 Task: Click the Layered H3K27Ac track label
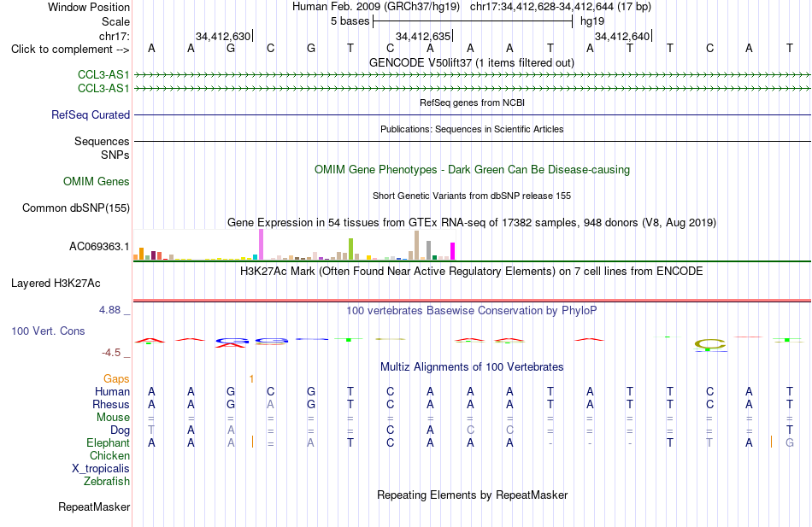[x=56, y=284]
